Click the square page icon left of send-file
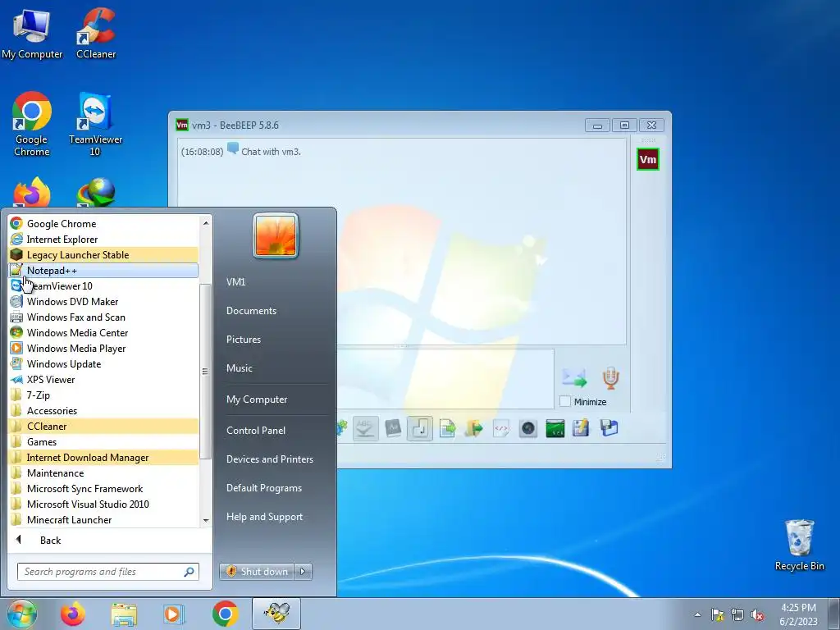This screenshot has width=840, height=630. 420,428
